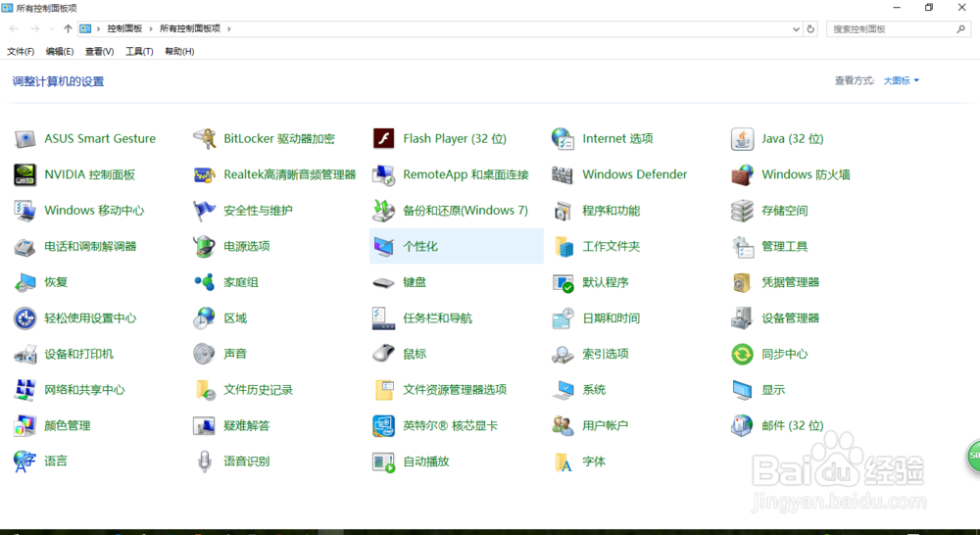The width and height of the screenshot is (980, 535).
Task: Open the 查看(V) menu
Action: [99, 52]
